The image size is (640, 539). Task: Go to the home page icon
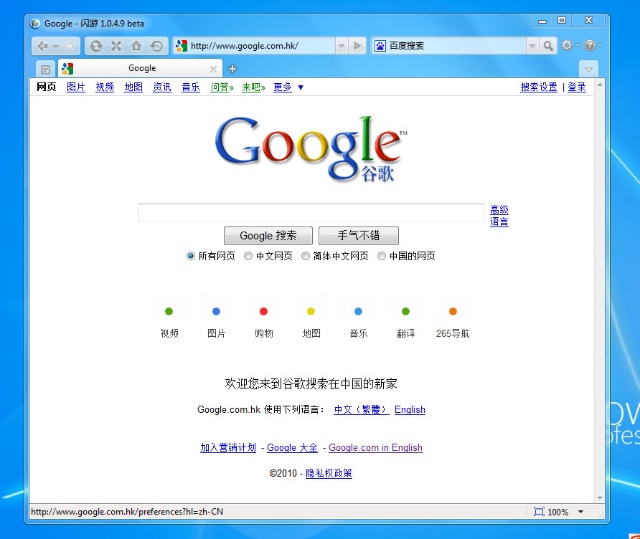click(x=136, y=46)
